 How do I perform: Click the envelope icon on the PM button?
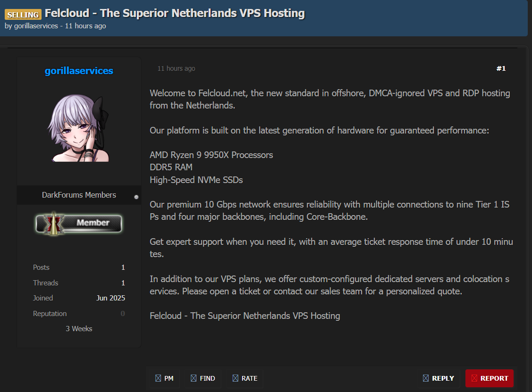(x=158, y=378)
